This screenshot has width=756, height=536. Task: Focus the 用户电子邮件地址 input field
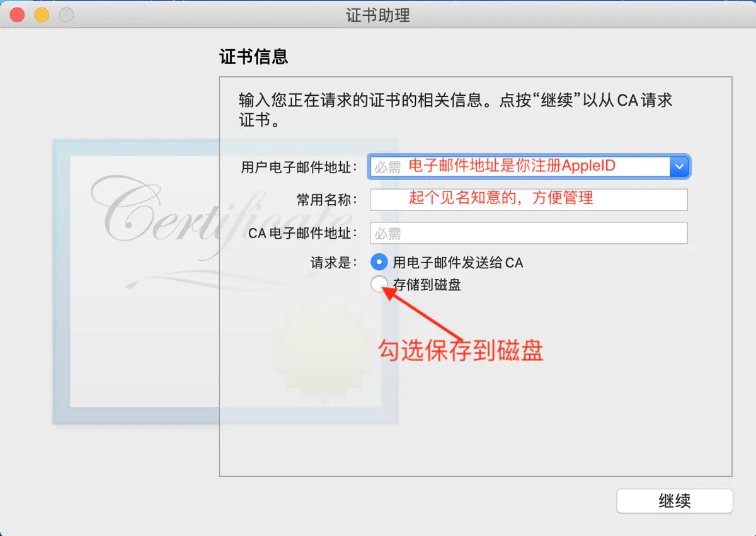520,167
